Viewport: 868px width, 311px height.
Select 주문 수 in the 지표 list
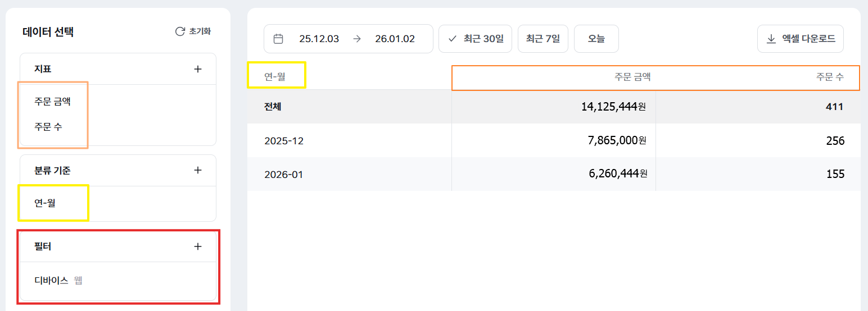(48, 127)
